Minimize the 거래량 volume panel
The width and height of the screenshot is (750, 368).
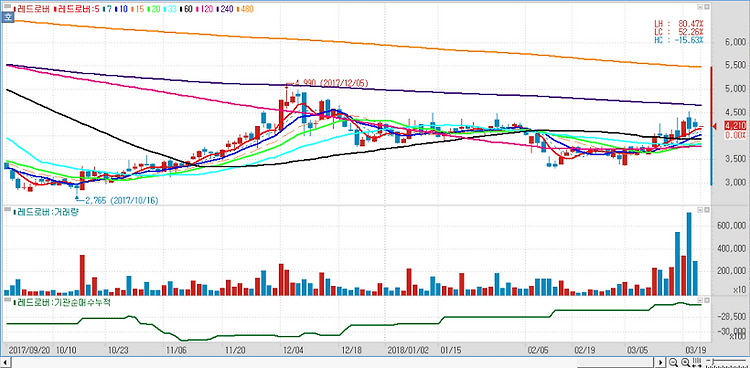[x=700, y=210]
